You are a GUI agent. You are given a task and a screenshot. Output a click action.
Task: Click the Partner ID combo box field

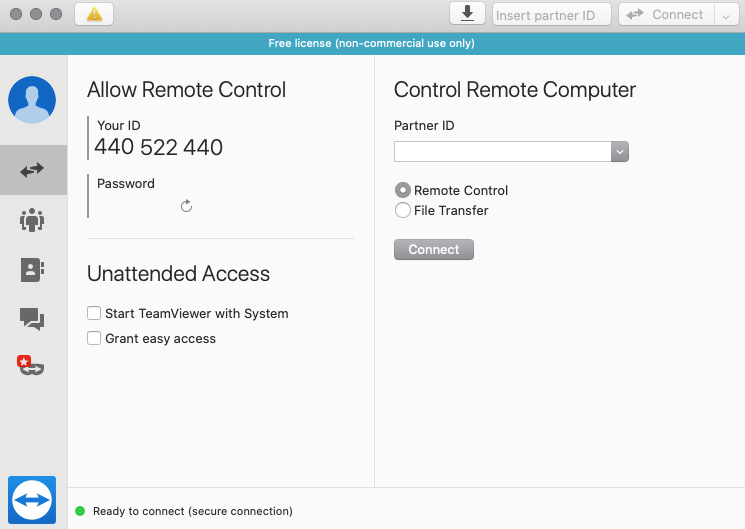pyautogui.click(x=502, y=151)
